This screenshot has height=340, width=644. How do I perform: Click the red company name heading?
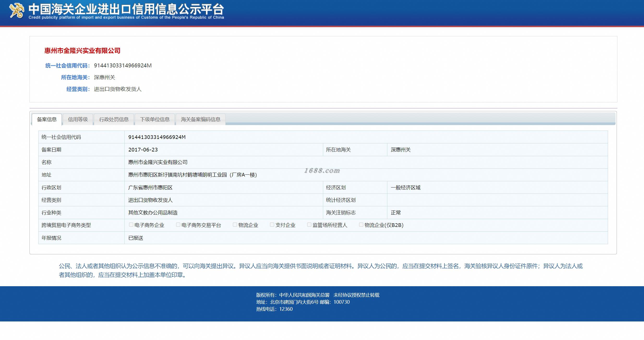[82, 51]
